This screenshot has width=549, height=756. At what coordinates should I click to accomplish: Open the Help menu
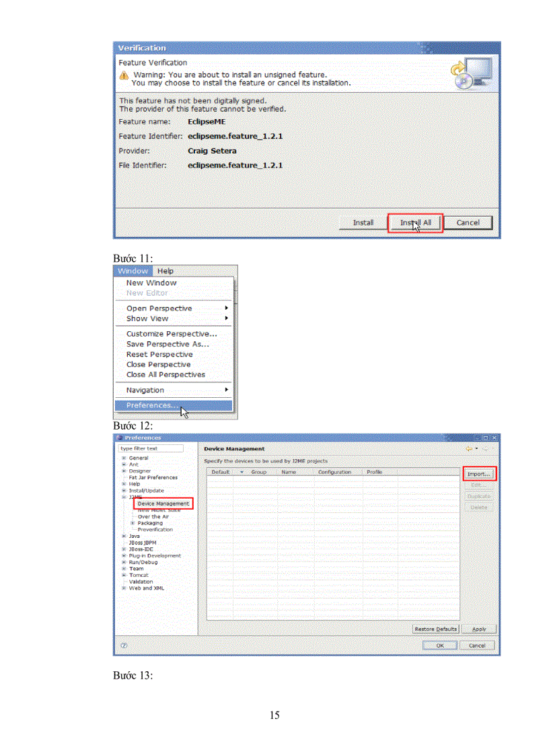(x=166, y=271)
